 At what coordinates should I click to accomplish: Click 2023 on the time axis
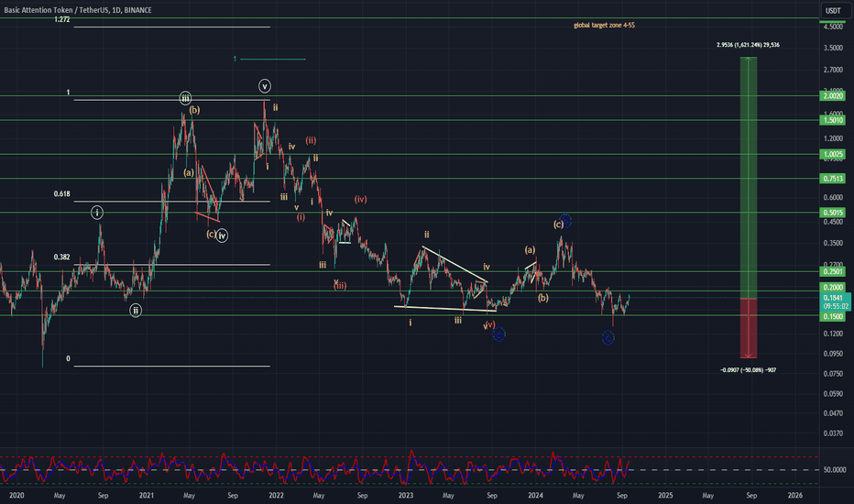point(406,495)
